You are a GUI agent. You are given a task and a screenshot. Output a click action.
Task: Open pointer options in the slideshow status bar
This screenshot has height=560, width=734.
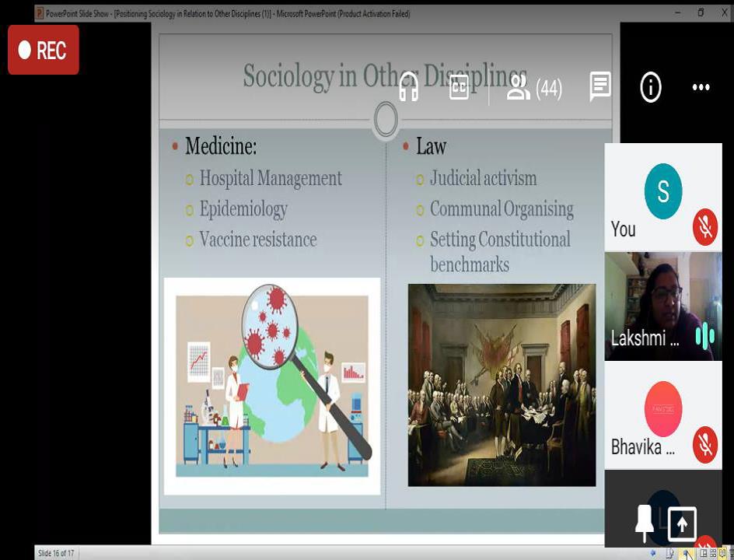[x=687, y=553]
